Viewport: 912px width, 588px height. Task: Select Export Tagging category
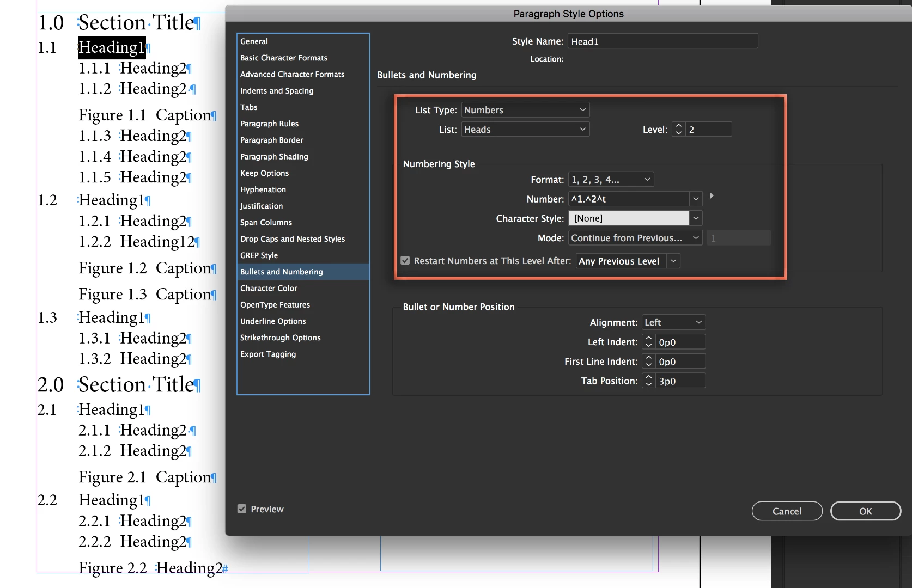(303, 354)
